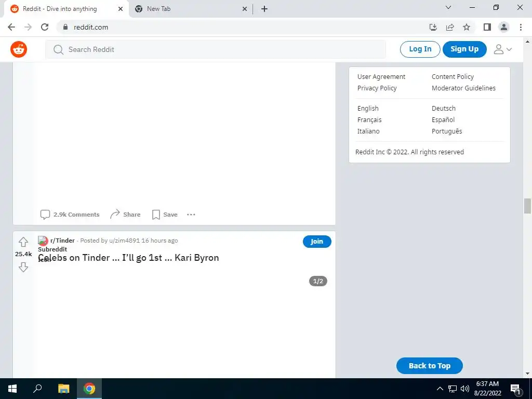
Task: Reload the reddit.com page
Action: (45, 27)
